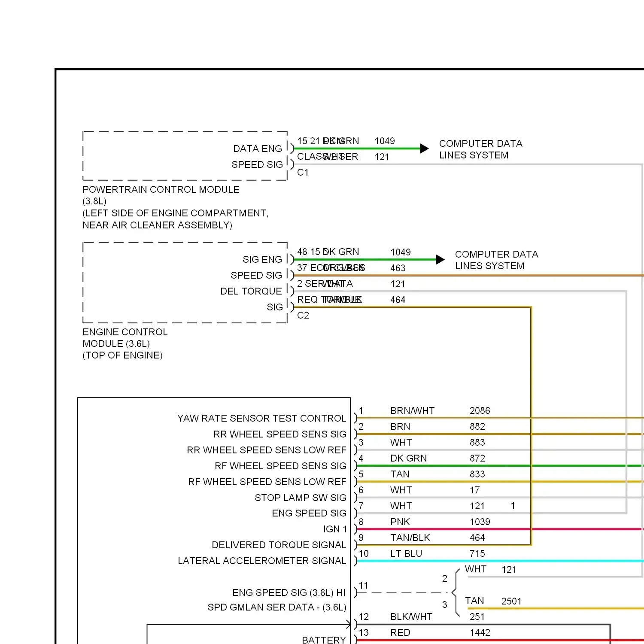The image size is (644, 644).
Task: Click DEL TORQUE label in engine module
Action: (251, 291)
